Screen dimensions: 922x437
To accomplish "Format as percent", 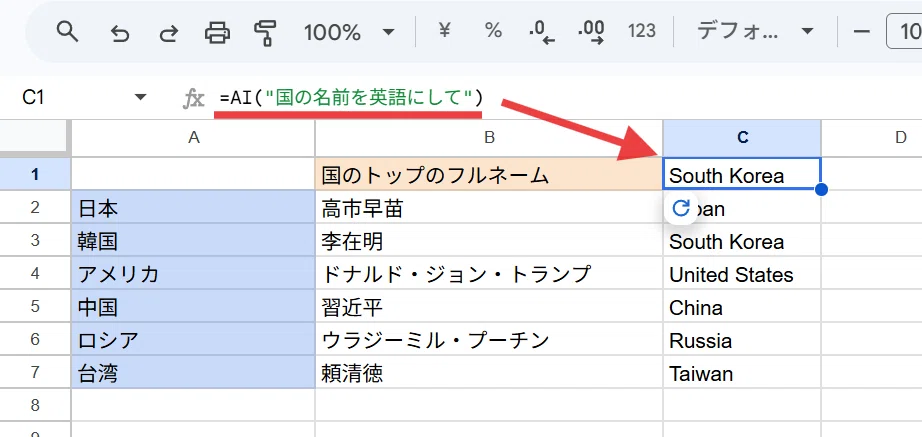I will tap(493, 31).
